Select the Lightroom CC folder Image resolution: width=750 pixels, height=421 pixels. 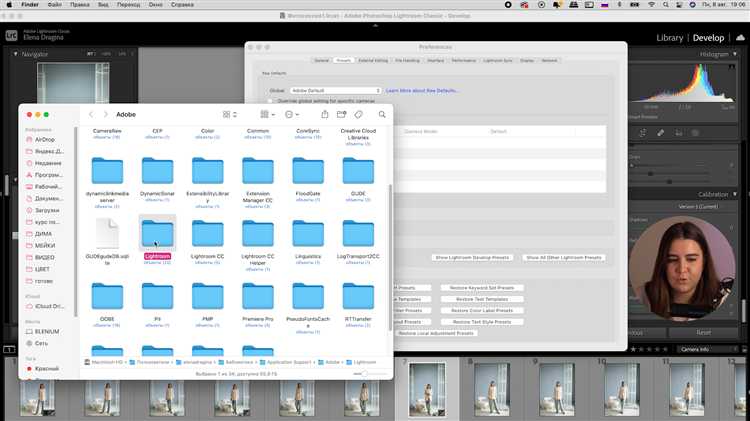tap(208, 240)
